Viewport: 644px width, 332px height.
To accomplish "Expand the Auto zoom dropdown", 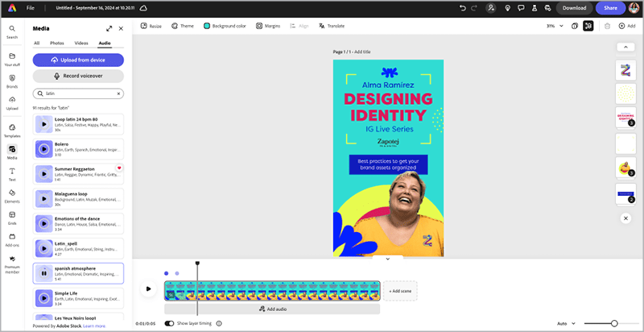I will [x=564, y=323].
